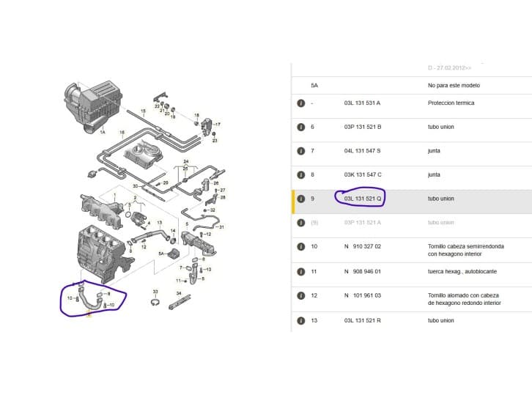The image size is (532, 395).
Task: Click position number 12 in table
Action: click(314, 295)
